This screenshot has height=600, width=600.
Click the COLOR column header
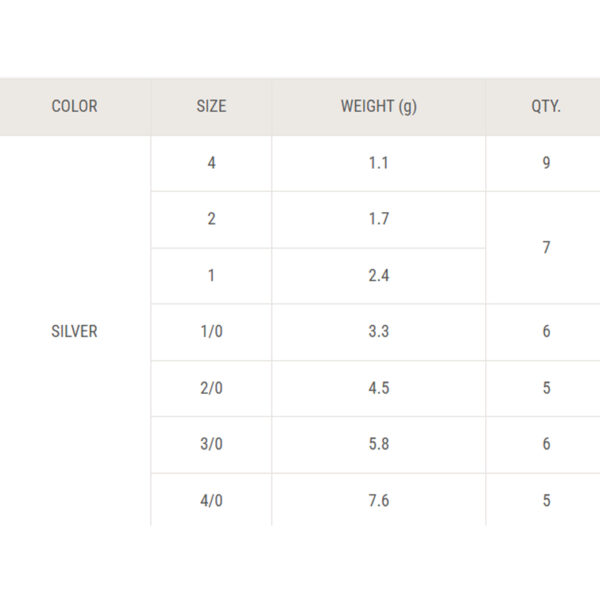(75, 107)
